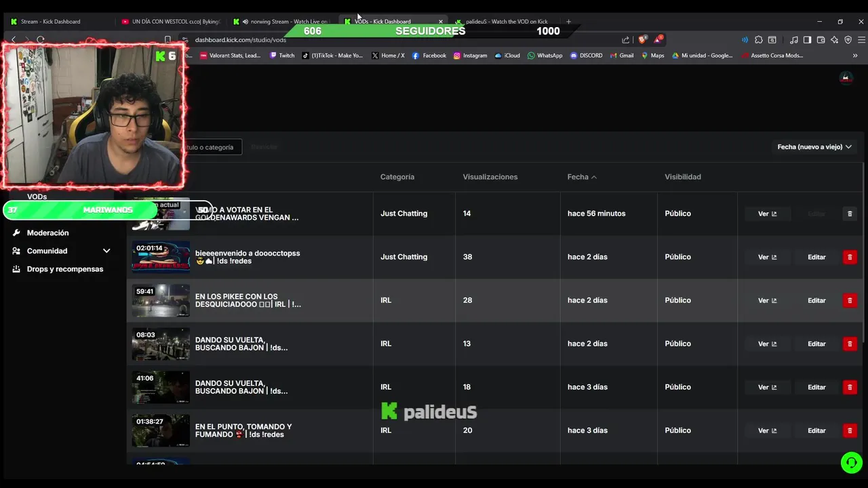Open the Gmail bookmark
This screenshot has width=868, height=488.
tap(621, 56)
